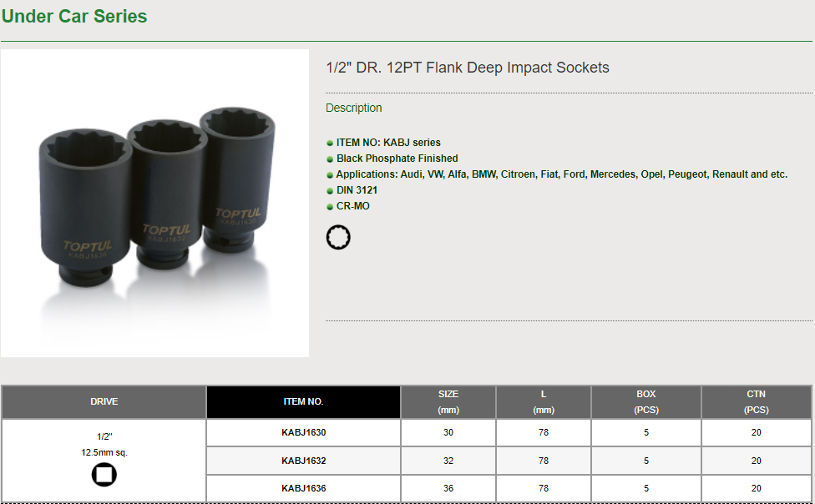Click box quantity 5 in KABJ1636 row
815x504 pixels.
[x=646, y=488]
